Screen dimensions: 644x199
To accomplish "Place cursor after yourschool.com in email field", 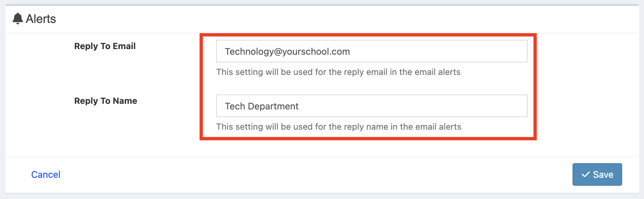I will click(350, 51).
